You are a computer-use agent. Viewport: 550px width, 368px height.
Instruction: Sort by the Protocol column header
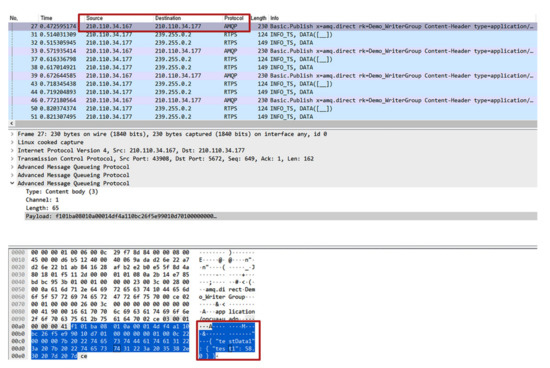tap(234, 18)
